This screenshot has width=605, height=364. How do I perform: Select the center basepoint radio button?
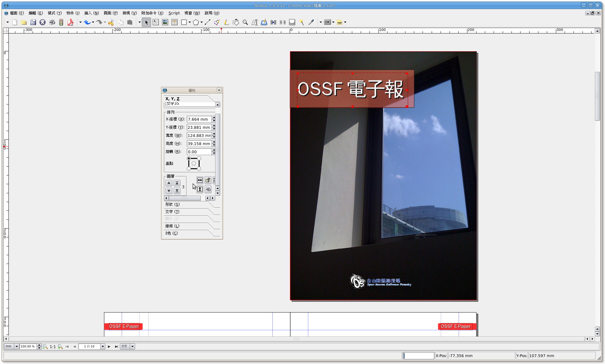[x=194, y=164]
